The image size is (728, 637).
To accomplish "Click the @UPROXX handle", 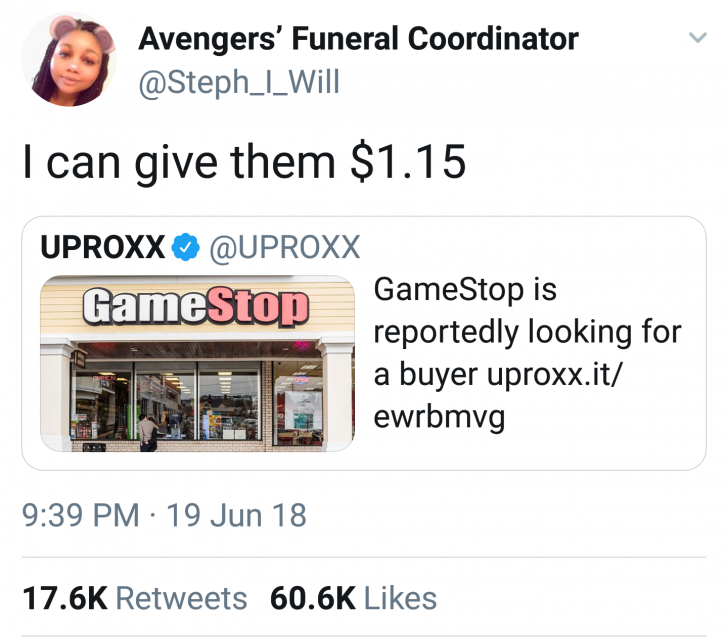I will pos(285,247).
